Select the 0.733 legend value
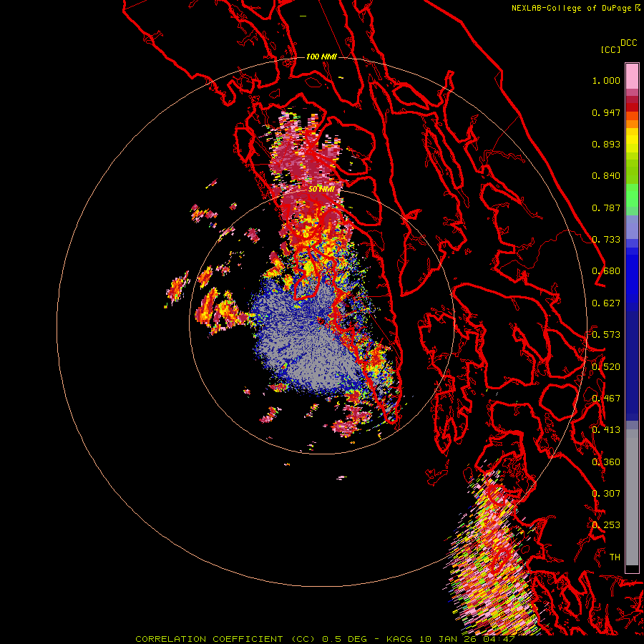 point(606,240)
